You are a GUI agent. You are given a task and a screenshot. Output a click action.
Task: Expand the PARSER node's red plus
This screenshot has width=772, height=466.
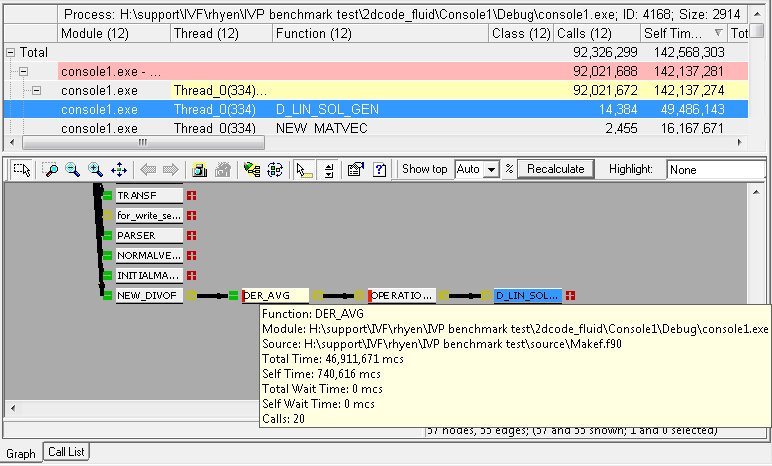click(192, 236)
